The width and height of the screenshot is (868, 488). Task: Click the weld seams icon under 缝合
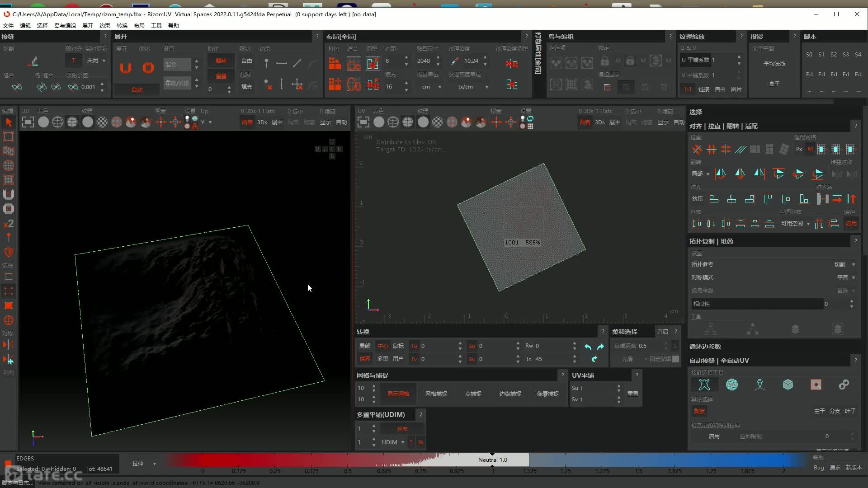coord(17,87)
